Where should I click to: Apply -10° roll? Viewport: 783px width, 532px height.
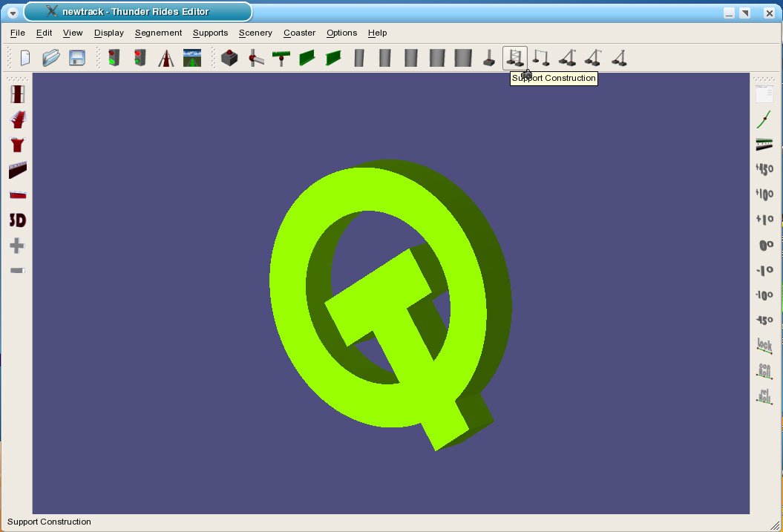point(764,295)
